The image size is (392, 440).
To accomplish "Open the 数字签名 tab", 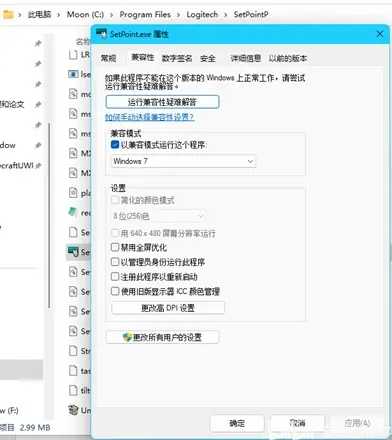I will pos(177,58).
